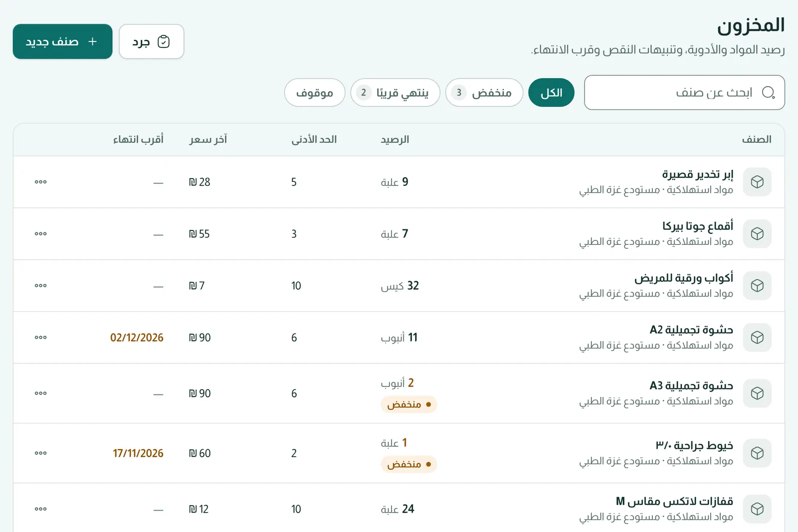Click the plus icon in صنف جديد
798x532 pixels.
(92, 41)
